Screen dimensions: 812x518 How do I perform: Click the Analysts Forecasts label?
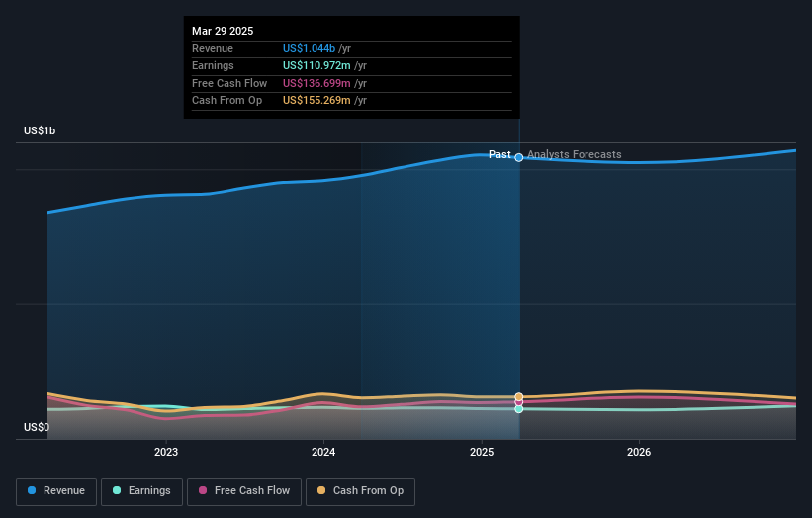[x=575, y=155]
